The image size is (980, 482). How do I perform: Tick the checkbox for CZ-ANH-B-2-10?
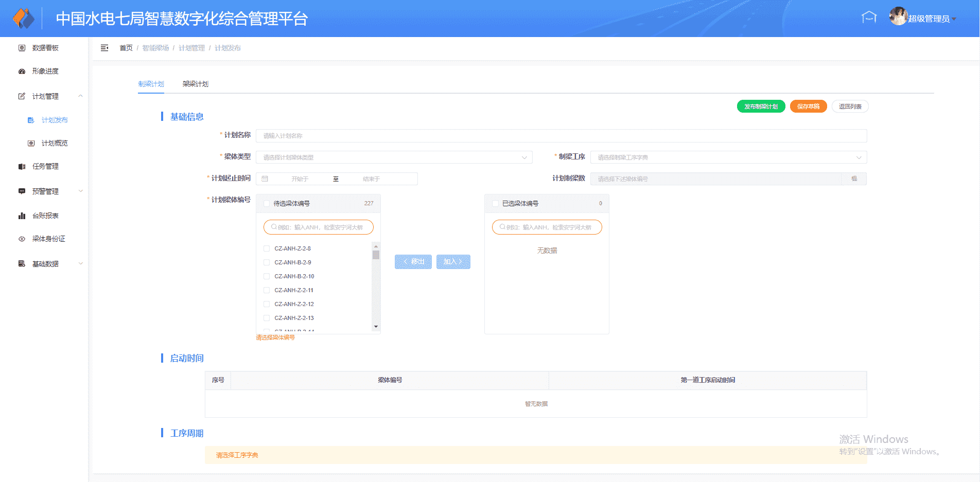[267, 276]
